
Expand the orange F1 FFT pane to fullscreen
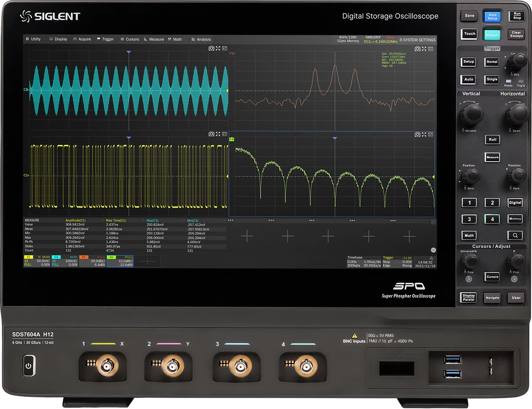click(424, 49)
